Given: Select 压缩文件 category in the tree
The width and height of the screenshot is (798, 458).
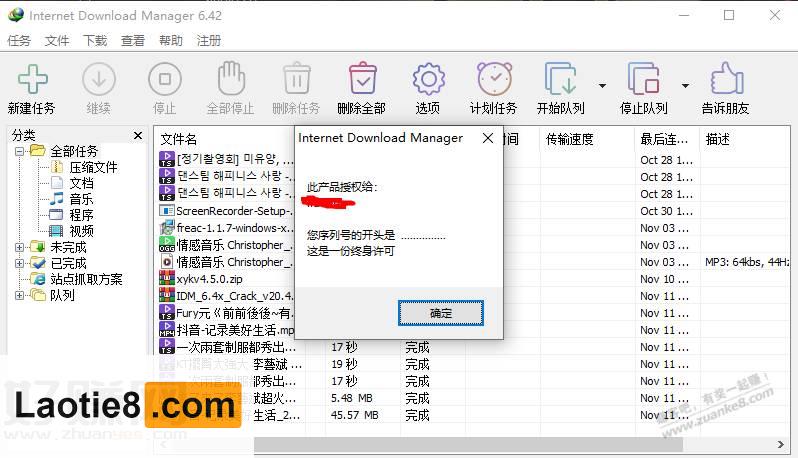Looking at the screenshot, I should tap(93, 167).
